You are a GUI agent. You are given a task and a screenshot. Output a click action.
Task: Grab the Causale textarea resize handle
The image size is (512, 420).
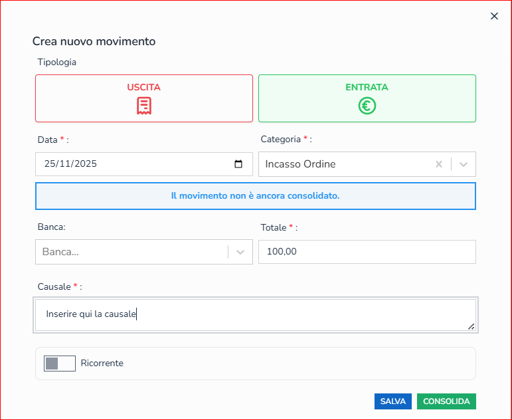point(471,326)
